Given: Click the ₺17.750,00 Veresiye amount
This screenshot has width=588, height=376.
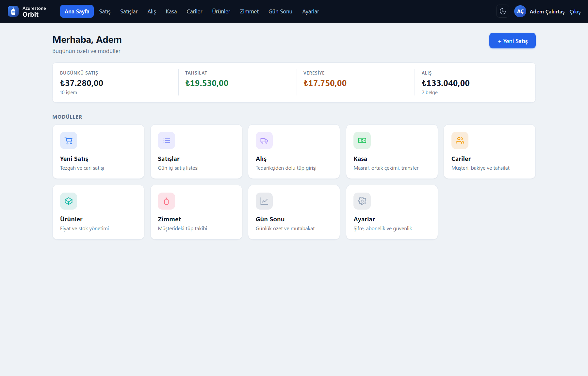Looking at the screenshot, I should click(x=325, y=83).
